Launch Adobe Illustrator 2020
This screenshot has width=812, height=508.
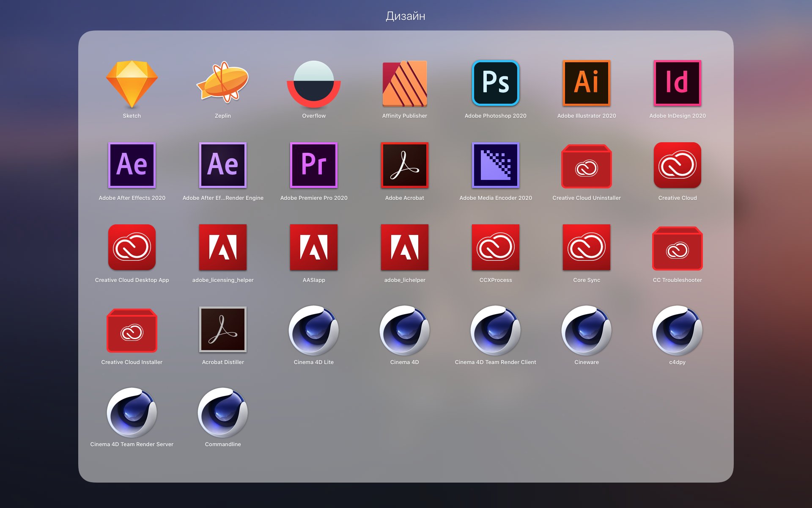[587, 83]
